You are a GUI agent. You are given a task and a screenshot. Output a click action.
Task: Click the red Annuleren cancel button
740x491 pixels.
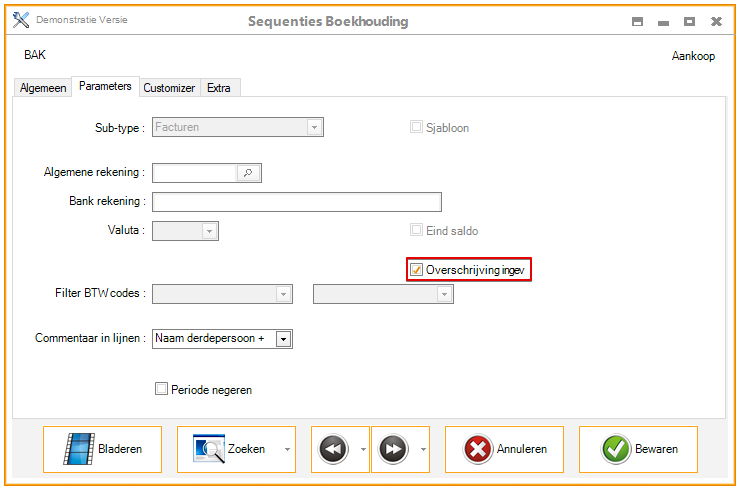click(x=504, y=449)
